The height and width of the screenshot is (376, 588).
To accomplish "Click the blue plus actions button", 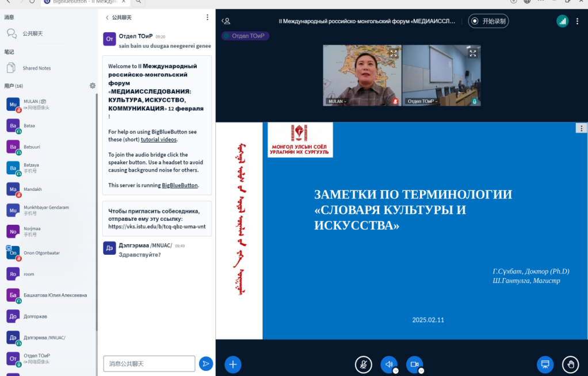I will (x=233, y=365).
